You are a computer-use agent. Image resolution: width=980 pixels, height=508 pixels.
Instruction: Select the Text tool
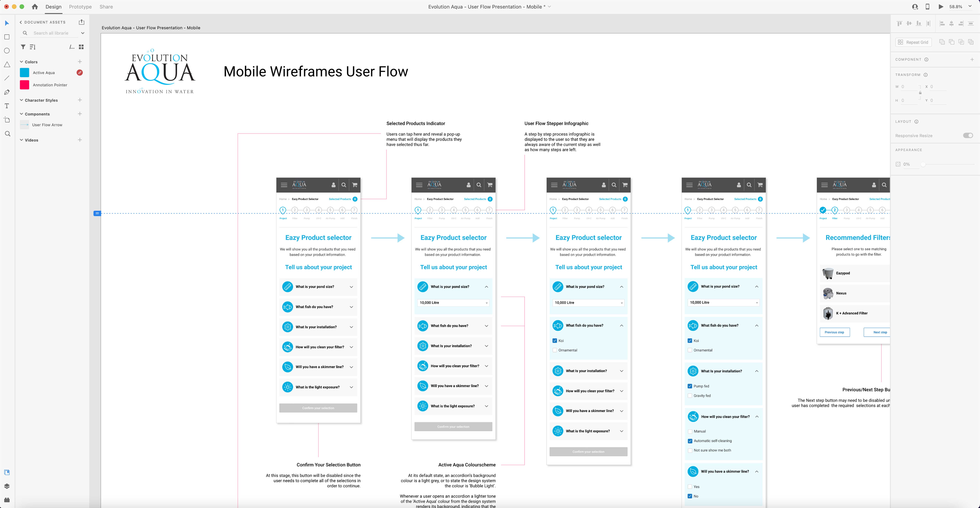(x=7, y=106)
